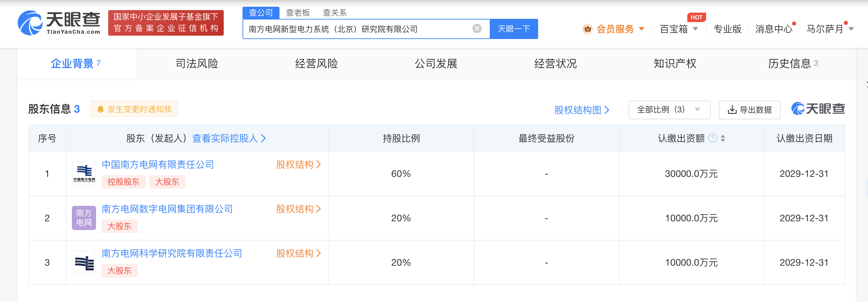
Task: Click the purple 南方电网 shareholder logo
Action: (x=84, y=218)
